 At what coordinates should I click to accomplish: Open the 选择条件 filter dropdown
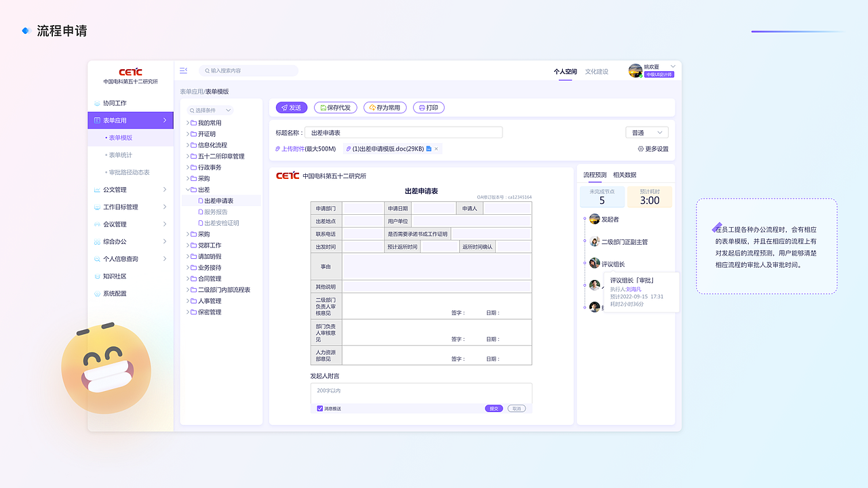[211, 110]
